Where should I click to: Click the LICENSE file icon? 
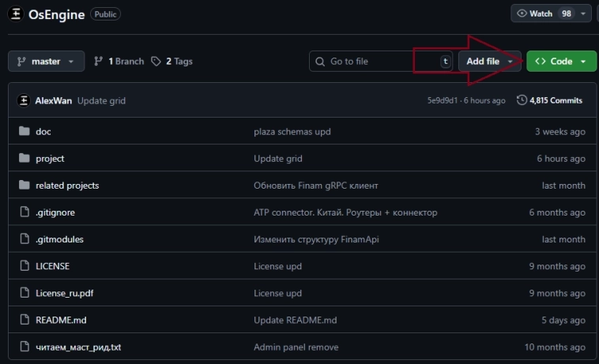pos(23,266)
